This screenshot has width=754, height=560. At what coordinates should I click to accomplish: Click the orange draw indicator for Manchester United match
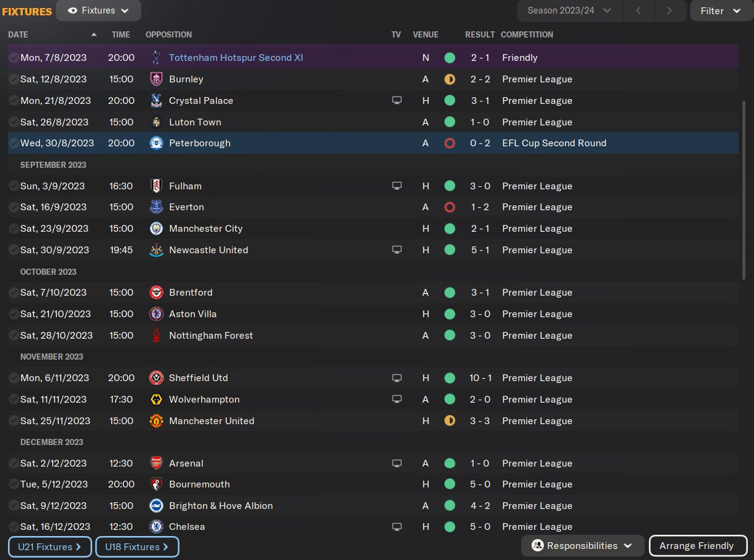pyautogui.click(x=449, y=421)
